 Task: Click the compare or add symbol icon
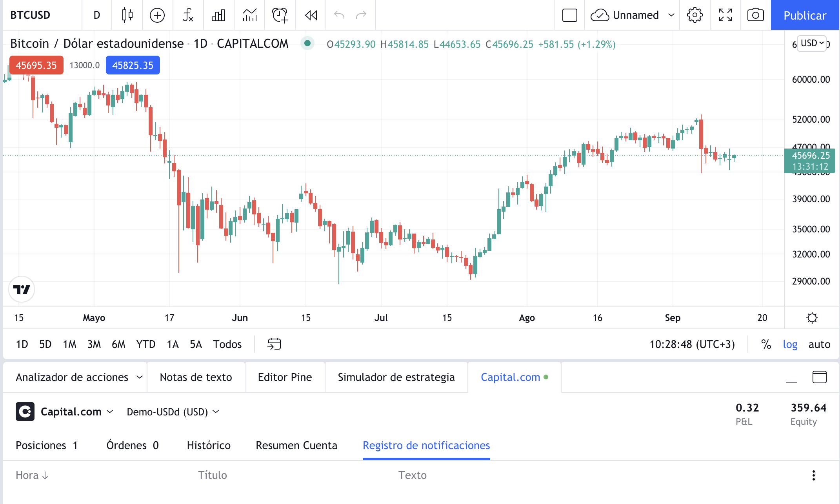pyautogui.click(x=157, y=15)
